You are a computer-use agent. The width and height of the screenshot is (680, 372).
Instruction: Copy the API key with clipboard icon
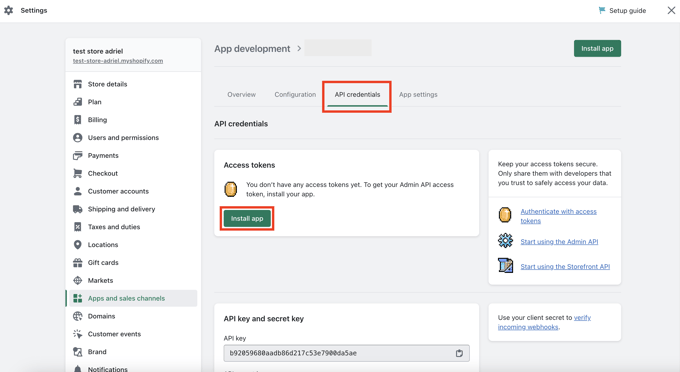tap(459, 353)
